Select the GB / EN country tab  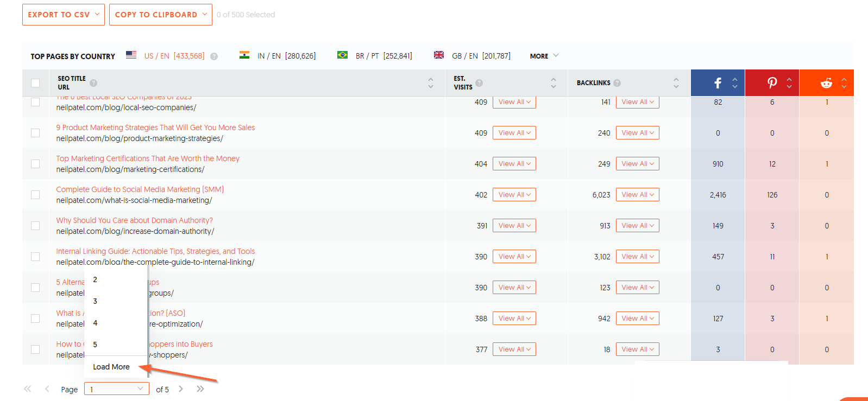(481, 56)
